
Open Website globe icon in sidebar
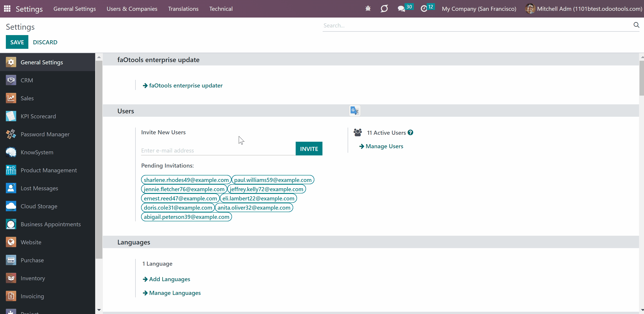click(x=11, y=242)
